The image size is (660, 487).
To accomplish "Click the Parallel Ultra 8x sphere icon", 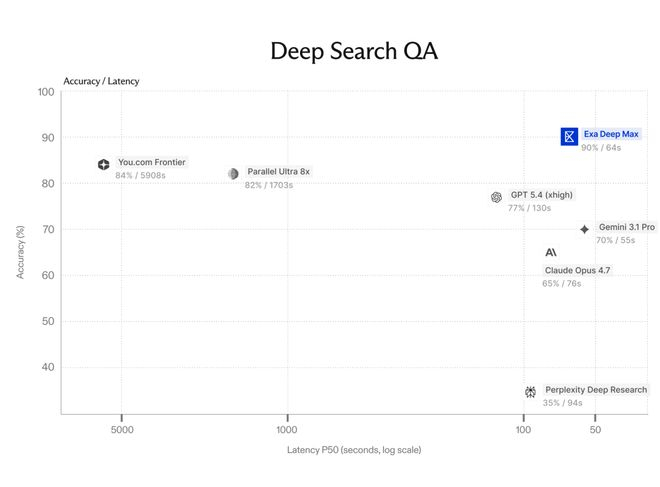I will (233, 173).
